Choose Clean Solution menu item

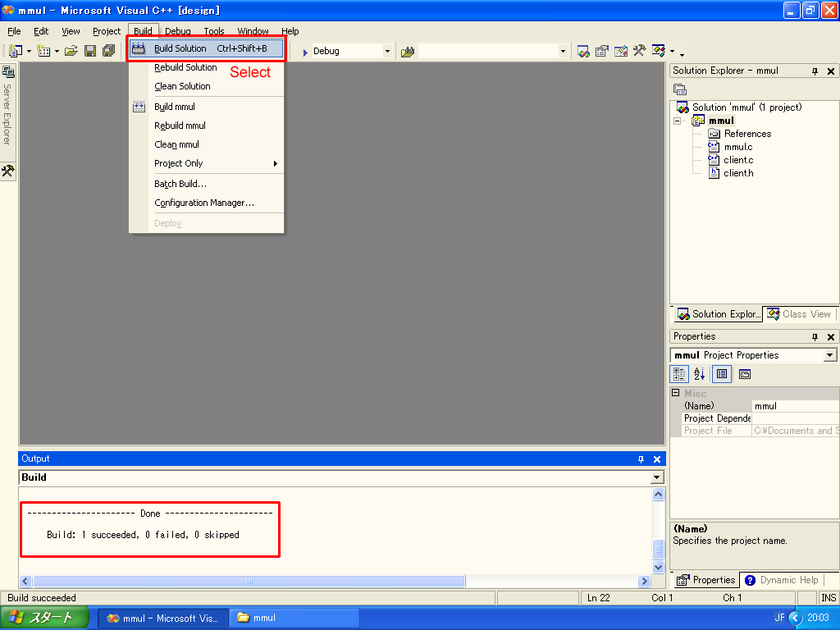pyautogui.click(x=206, y=86)
